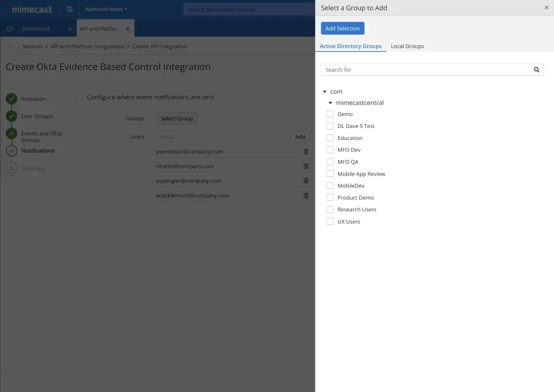This screenshot has height=392, width=554.
Task: Enable the Product Demo checkbox
Action: point(330,198)
